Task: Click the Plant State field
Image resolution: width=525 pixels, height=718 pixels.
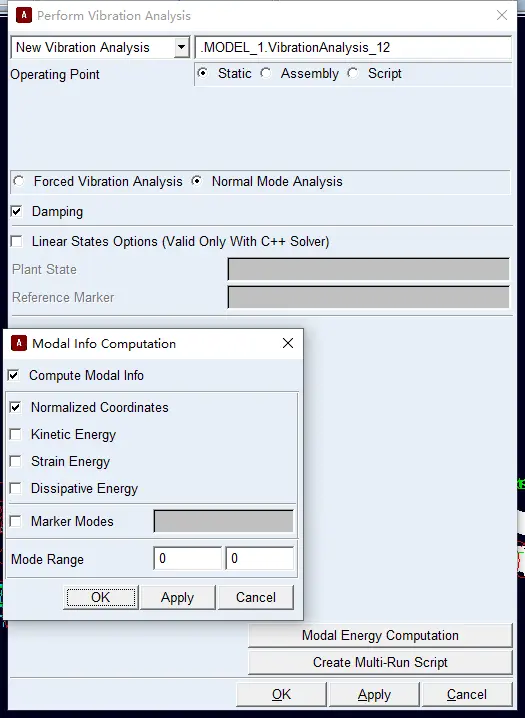Action: click(x=368, y=269)
